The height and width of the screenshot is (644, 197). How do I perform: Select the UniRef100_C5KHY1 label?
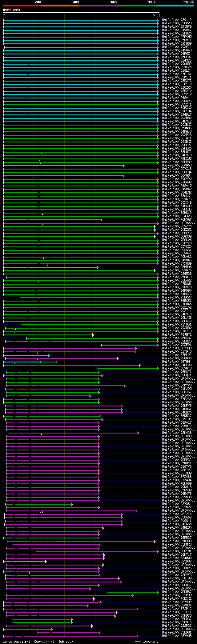(177, 463)
